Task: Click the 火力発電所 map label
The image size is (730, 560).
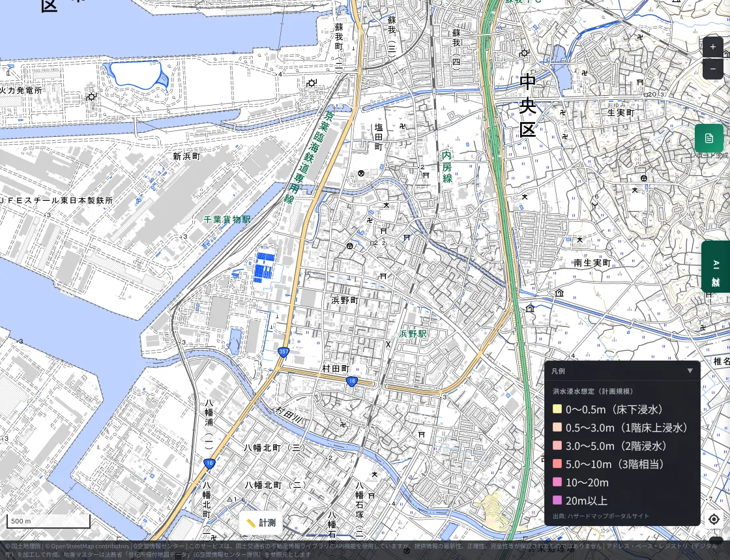Action: pos(21,91)
